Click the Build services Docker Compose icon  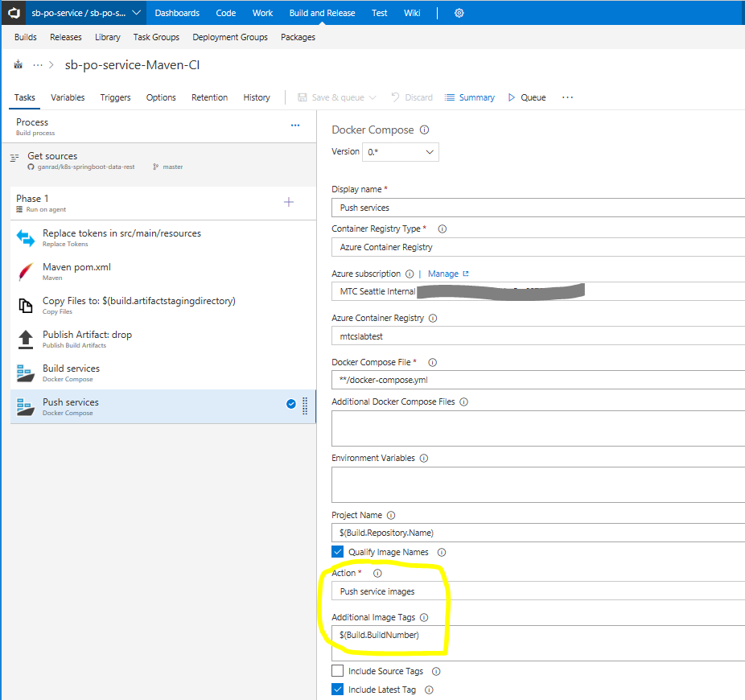tap(26, 373)
